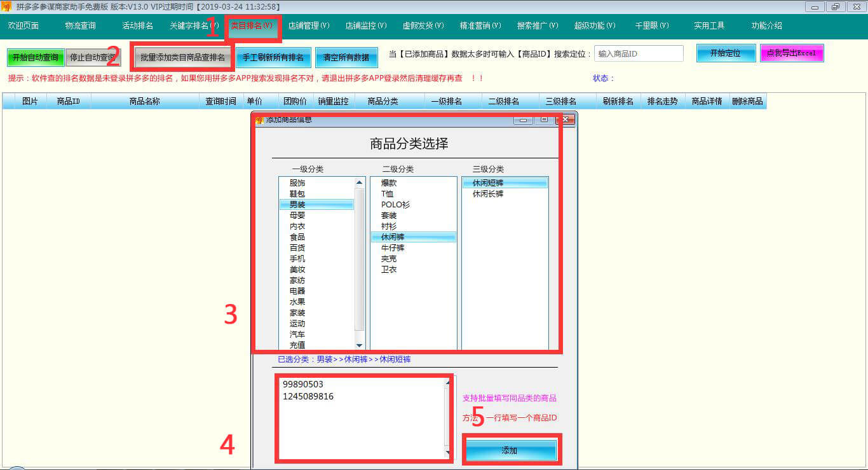The height and width of the screenshot is (470, 868).
Task: Click 批量添加类目商品查排名 button
Action: point(182,57)
